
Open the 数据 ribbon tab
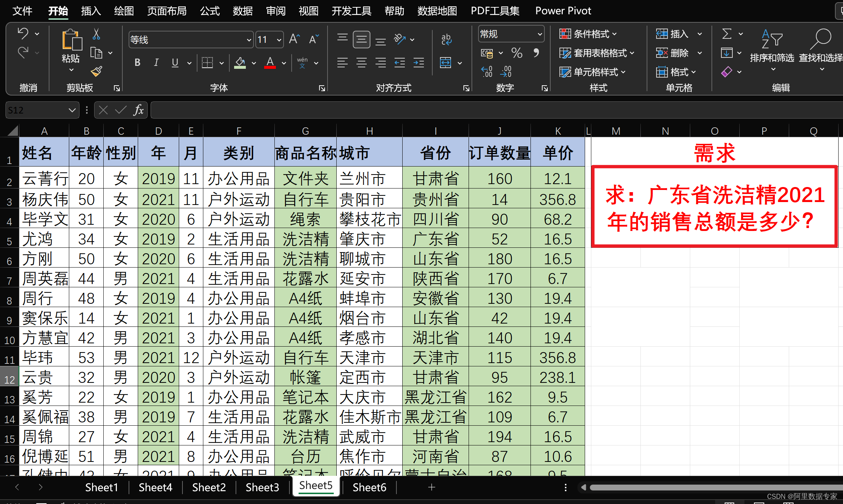(243, 11)
